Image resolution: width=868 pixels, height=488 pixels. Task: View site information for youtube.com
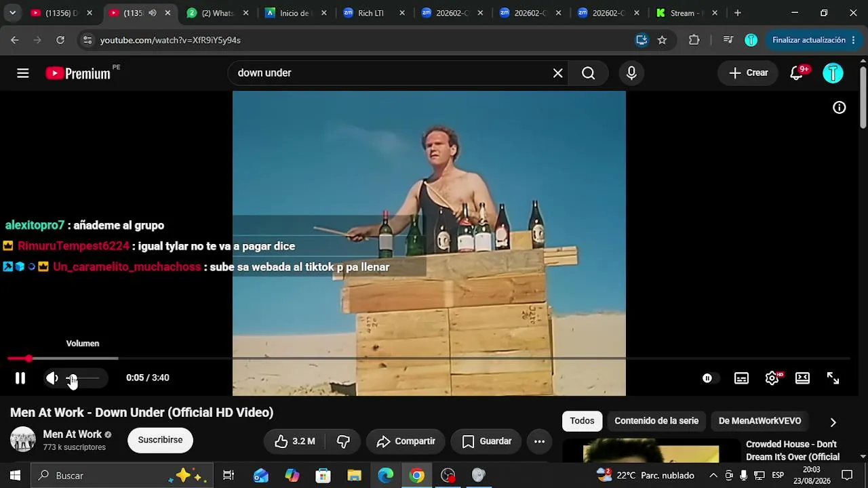click(87, 40)
